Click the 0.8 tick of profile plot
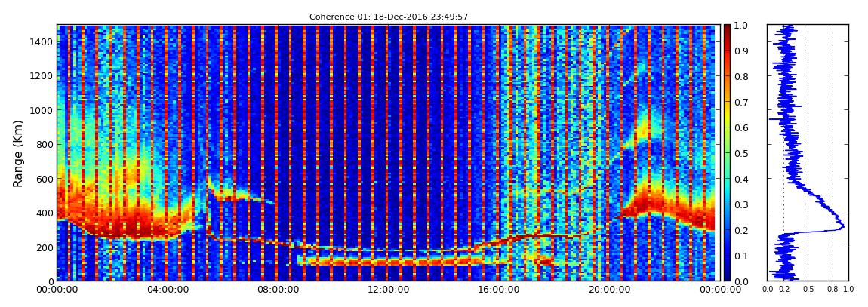The width and height of the screenshot is (868, 307). [x=833, y=289]
